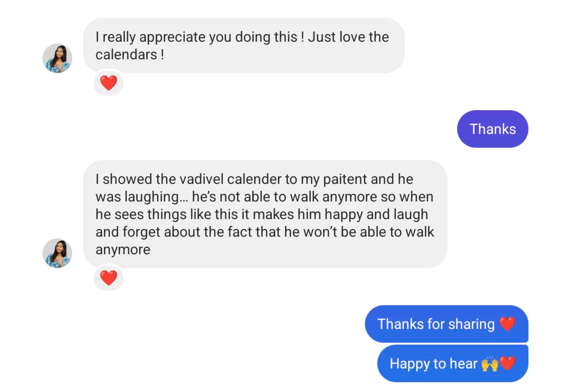Click the raised hands emoji in "Happy to hear"

click(x=489, y=364)
